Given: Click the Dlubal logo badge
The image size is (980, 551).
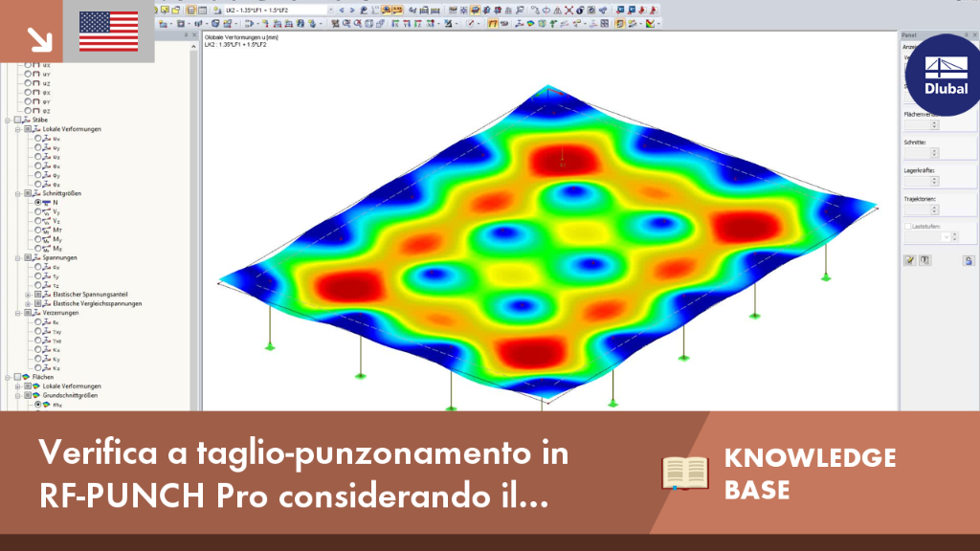Looking at the screenshot, I should coord(945,75).
